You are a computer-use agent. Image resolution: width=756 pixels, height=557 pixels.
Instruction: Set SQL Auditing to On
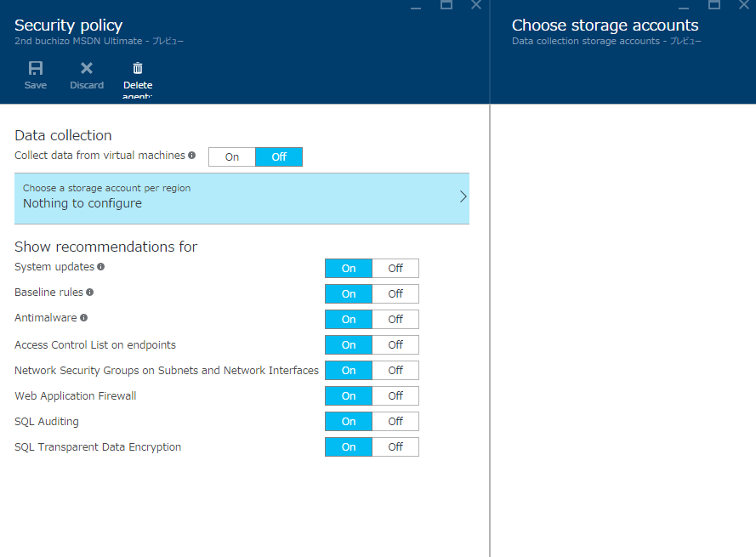[349, 422]
